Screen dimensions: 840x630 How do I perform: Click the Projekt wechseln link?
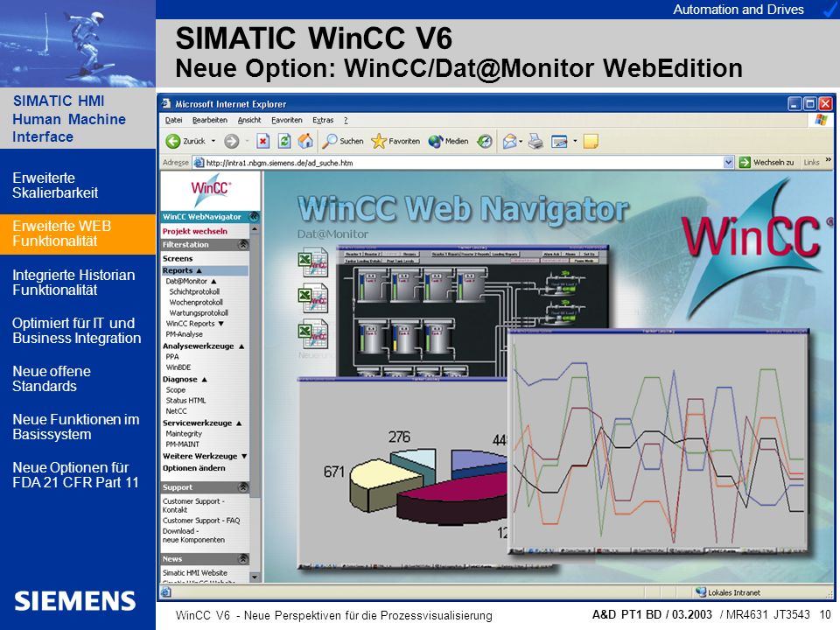(x=195, y=231)
